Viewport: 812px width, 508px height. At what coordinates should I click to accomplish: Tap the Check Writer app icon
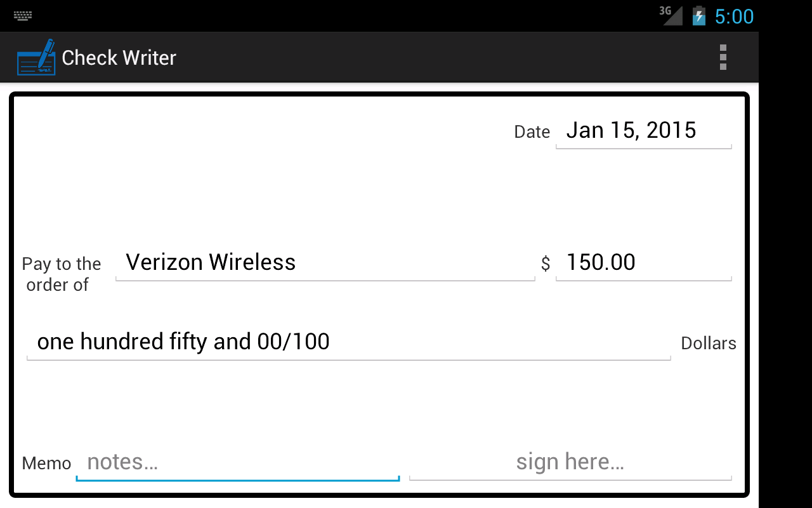pyautogui.click(x=36, y=57)
